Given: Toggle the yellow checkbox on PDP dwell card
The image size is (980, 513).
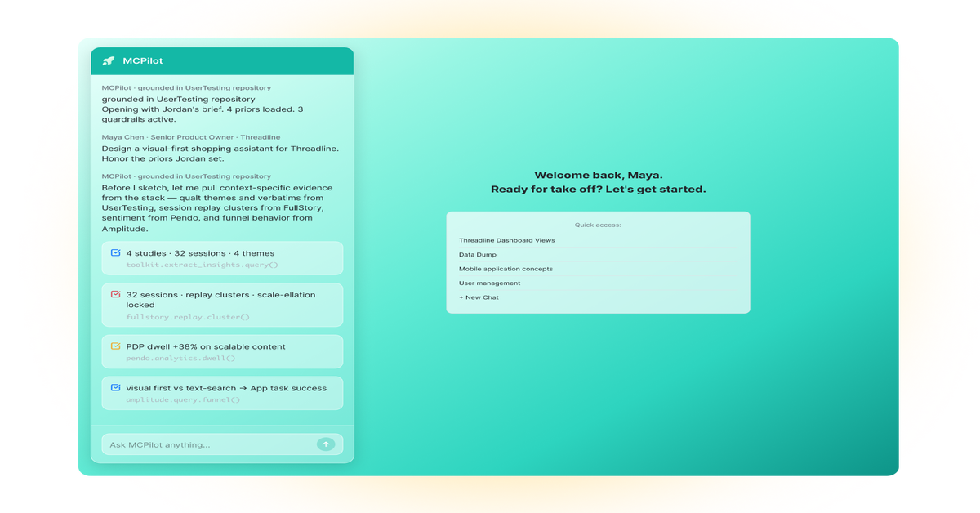Looking at the screenshot, I should tap(115, 346).
